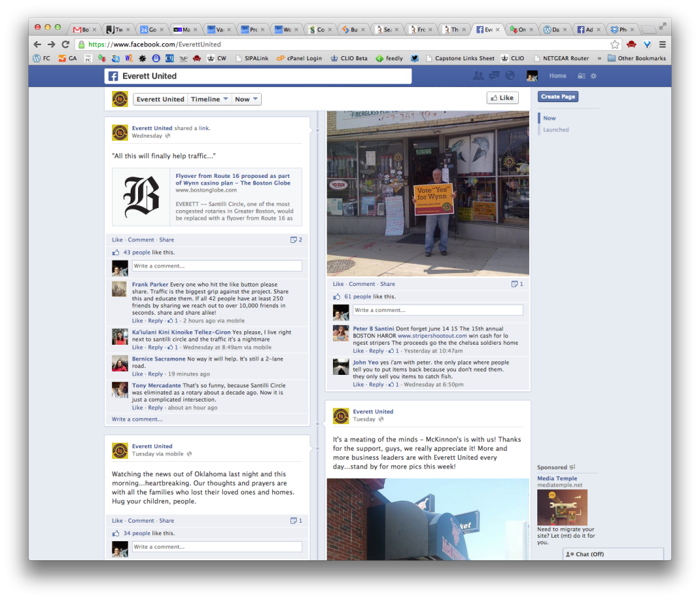Open the Other Bookmarks folder
This screenshot has height=600, width=700.
tap(636, 58)
